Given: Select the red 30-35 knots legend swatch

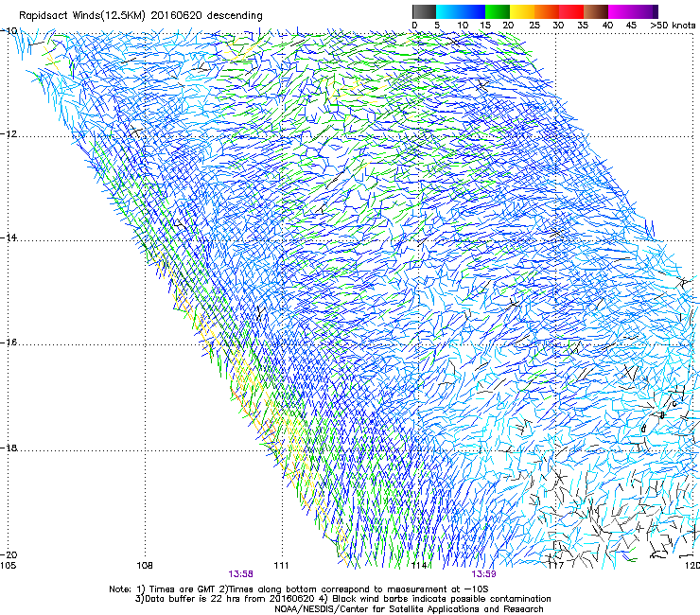Looking at the screenshot, I should 571,11.
